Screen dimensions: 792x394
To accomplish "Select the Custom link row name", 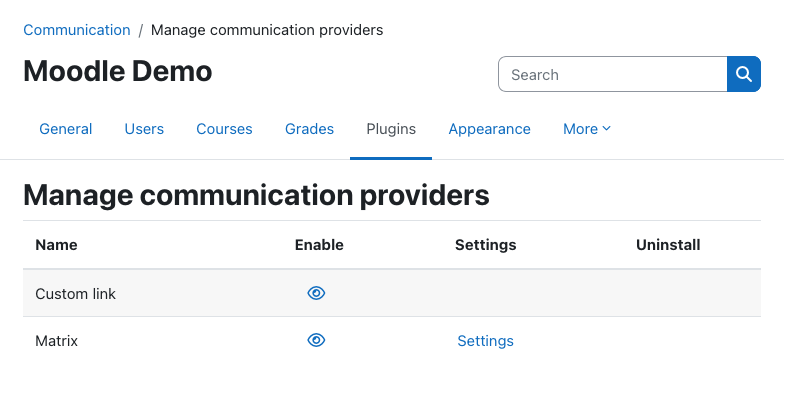I will [75, 293].
